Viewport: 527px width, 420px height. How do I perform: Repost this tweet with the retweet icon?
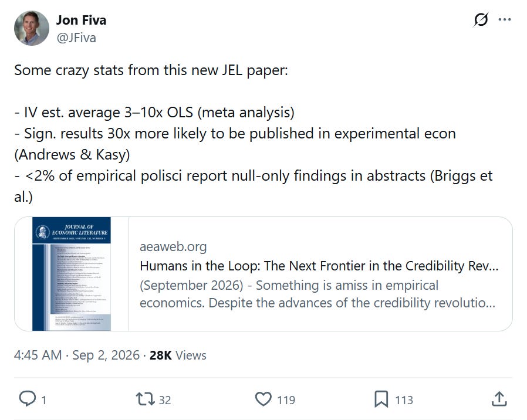click(145, 399)
